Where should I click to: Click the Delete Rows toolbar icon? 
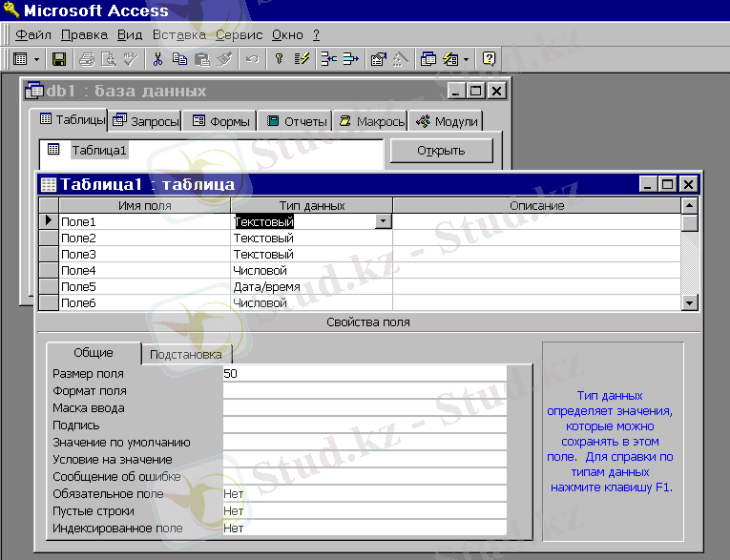coord(349,59)
